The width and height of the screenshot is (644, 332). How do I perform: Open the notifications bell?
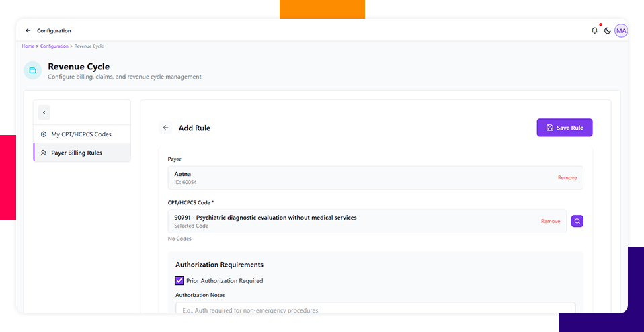[594, 30]
